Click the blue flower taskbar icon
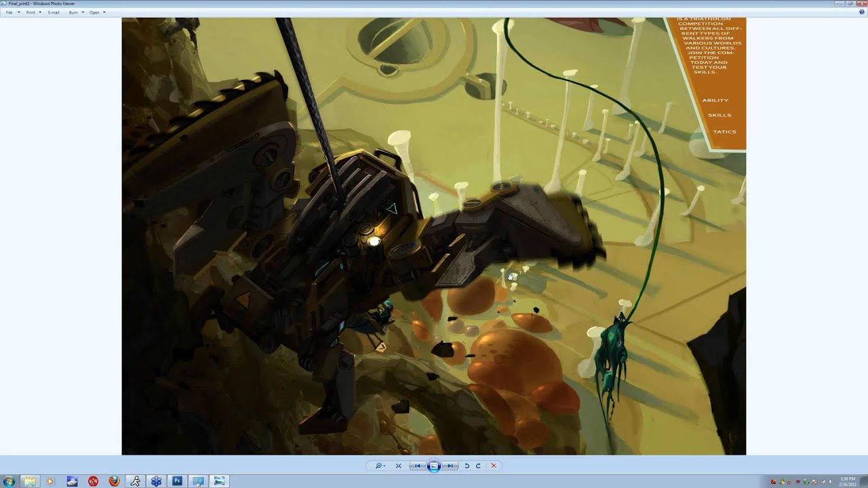Screen dimensions: 868x488 pyautogui.click(x=156, y=481)
